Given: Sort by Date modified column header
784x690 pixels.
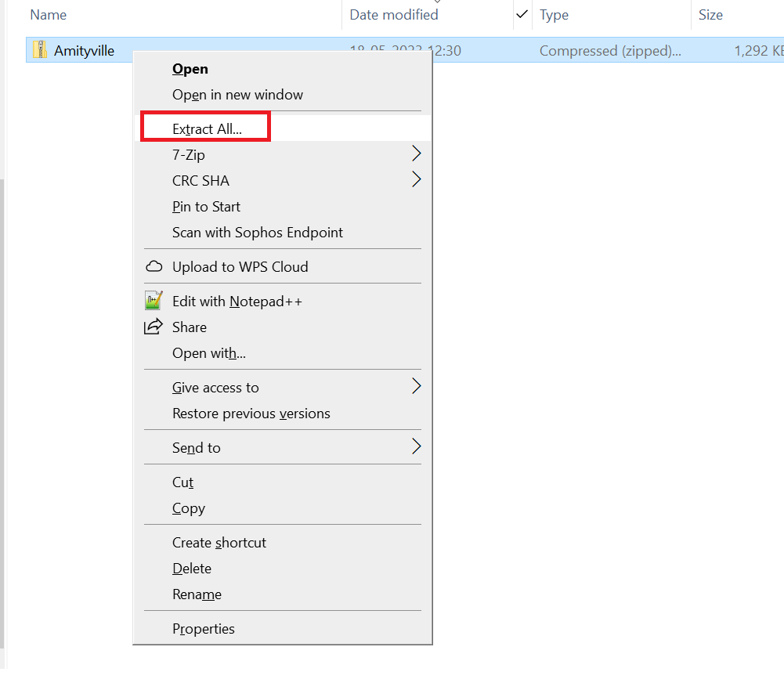Looking at the screenshot, I should [393, 15].
